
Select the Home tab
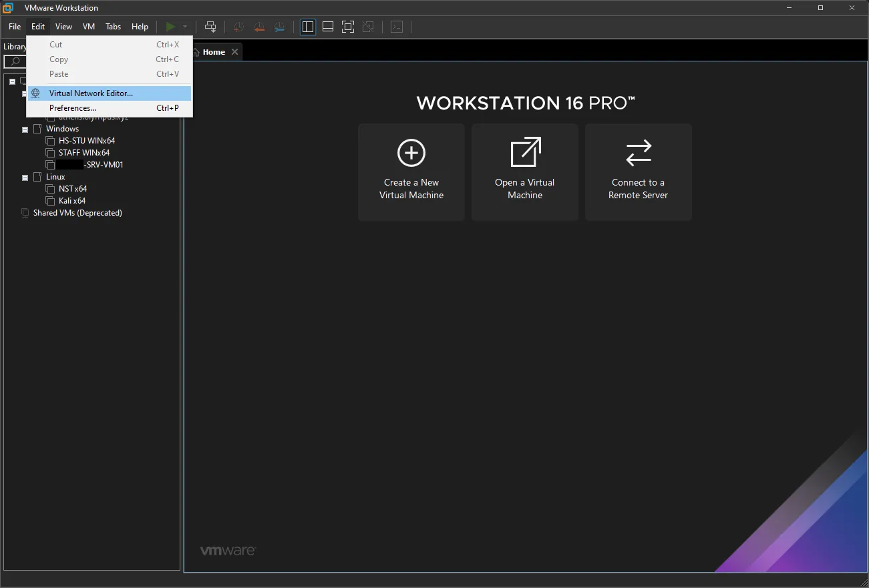[x=214, y=52]
